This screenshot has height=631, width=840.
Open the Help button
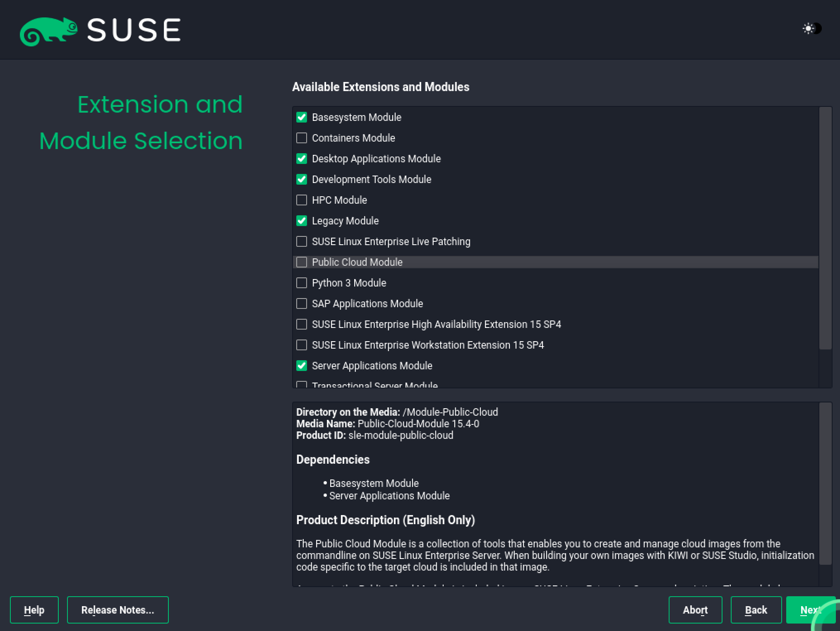tap(34, 610)
